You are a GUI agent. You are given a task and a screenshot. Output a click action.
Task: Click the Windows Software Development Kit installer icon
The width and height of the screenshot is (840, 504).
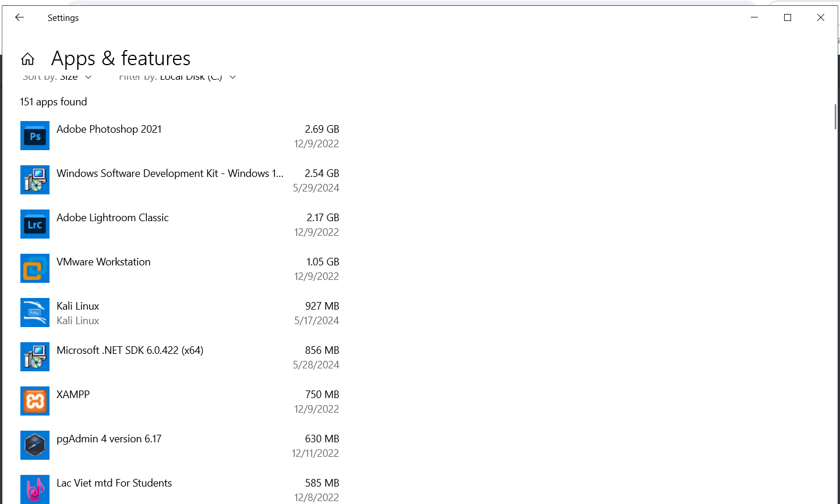[x=35, y=180]
